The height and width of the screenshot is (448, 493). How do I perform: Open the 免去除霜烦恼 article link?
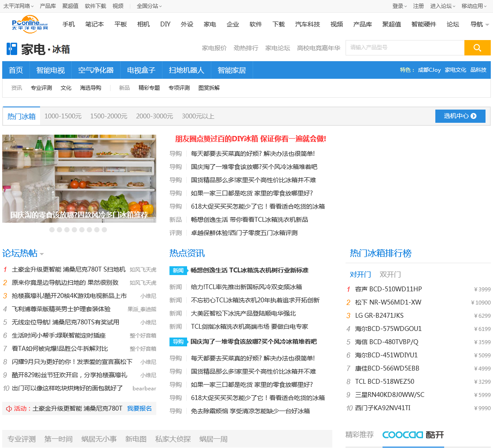(x=250, y=411)
